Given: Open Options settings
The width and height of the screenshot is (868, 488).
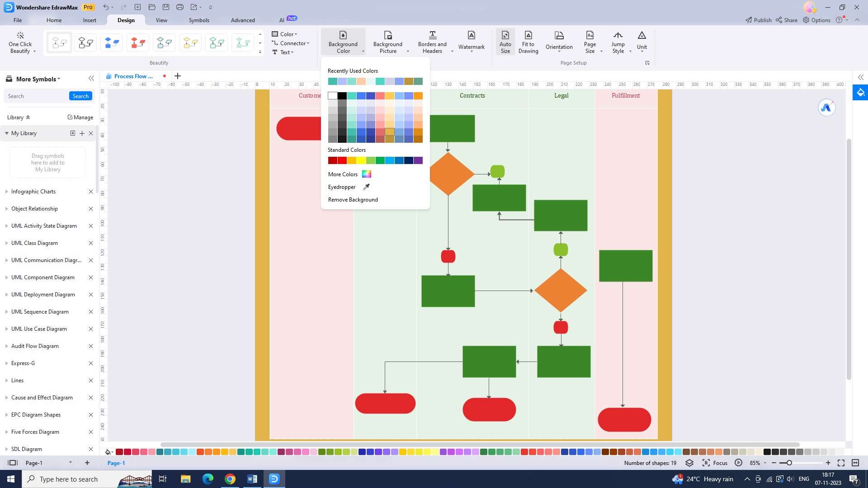Looking at the screenshot, I should 816,20.
